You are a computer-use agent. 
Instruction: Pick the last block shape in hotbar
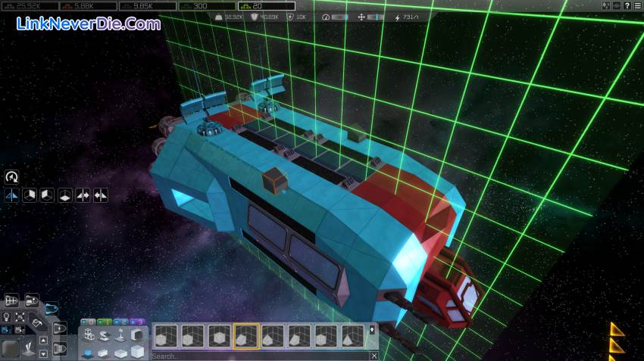[x=353, y=336]
